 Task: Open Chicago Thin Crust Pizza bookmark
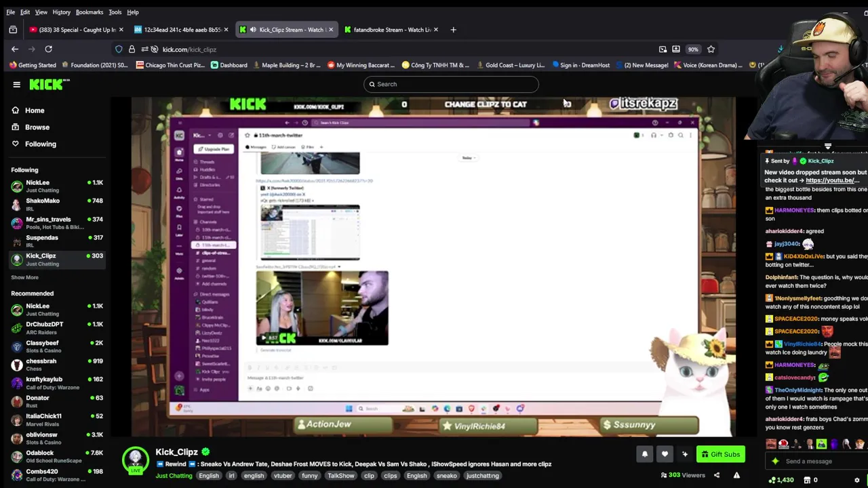point(170,65)
